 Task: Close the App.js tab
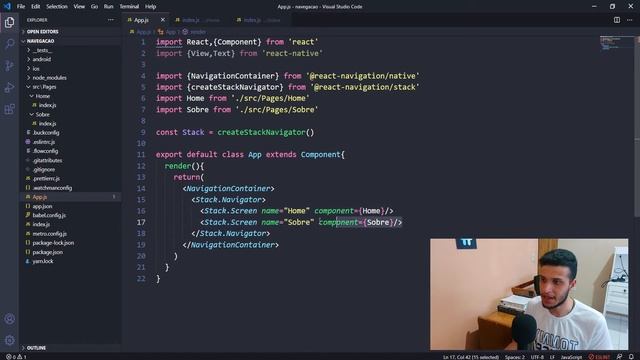[163, 20]
